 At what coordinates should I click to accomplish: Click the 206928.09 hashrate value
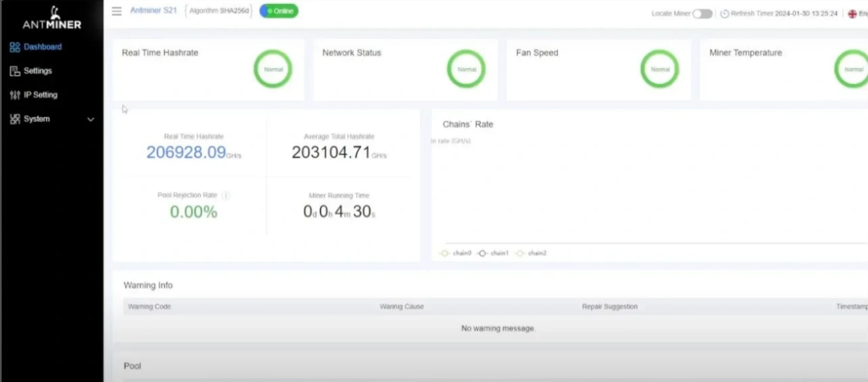tap(186, 152)
